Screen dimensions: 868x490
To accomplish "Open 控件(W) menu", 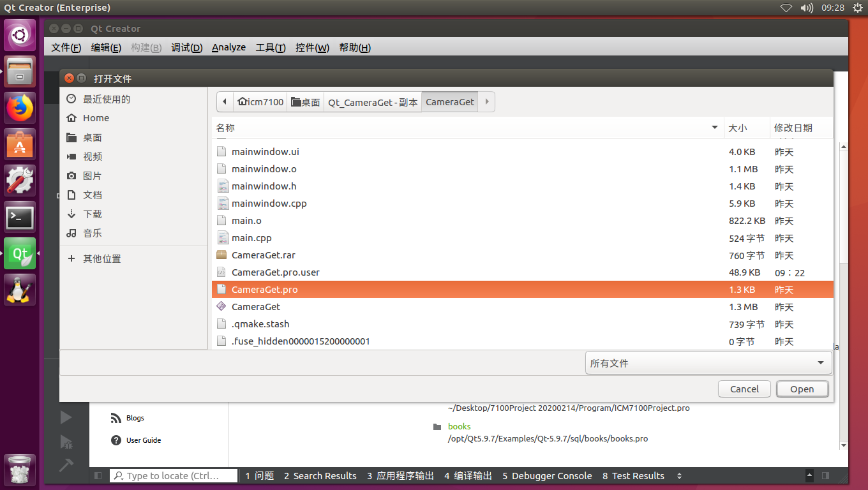I will (312, 47).
